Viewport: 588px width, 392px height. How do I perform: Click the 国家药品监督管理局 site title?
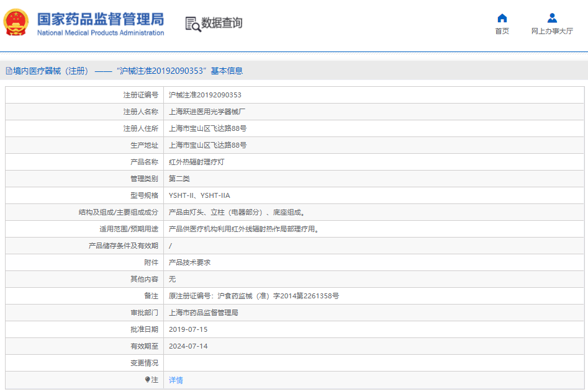[100, 18]
